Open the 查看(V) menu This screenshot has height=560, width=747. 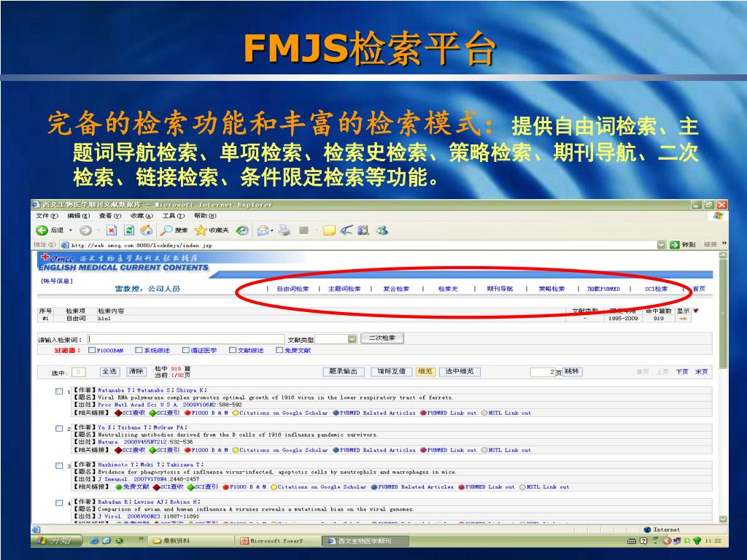point(110,216)
